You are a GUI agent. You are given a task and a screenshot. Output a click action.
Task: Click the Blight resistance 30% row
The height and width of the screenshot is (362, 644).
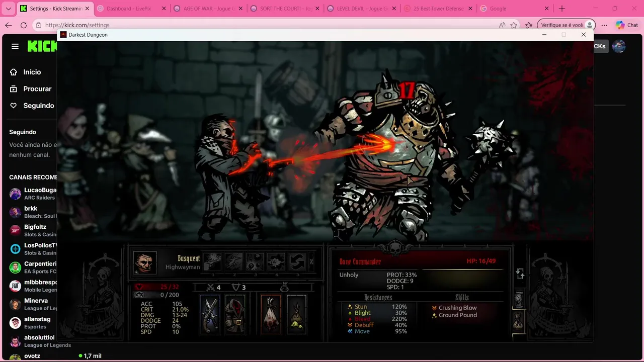click(377, 313)
